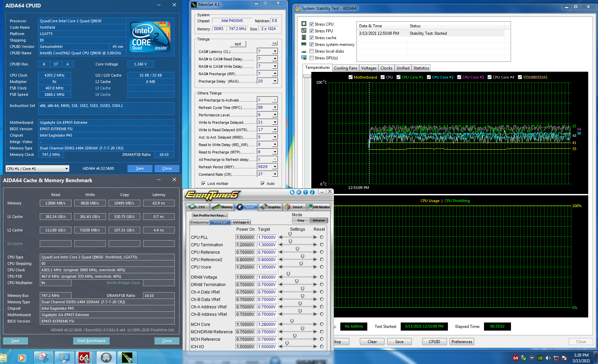This screenshot has height=364, width=598.
Task: Click the CPUID button in Stability Test
Action: [434, 342]
